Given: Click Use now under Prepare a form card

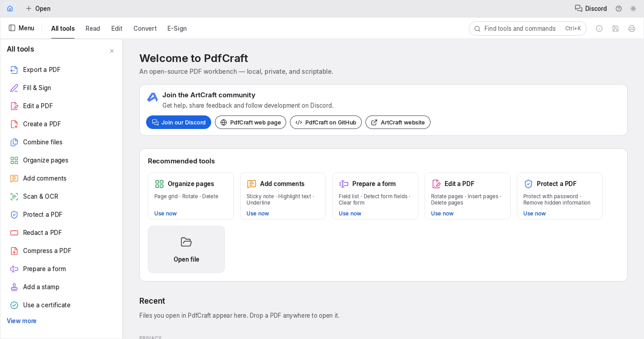Looking at the screenshot, I should pyautogui.click(x=350, y=214).
